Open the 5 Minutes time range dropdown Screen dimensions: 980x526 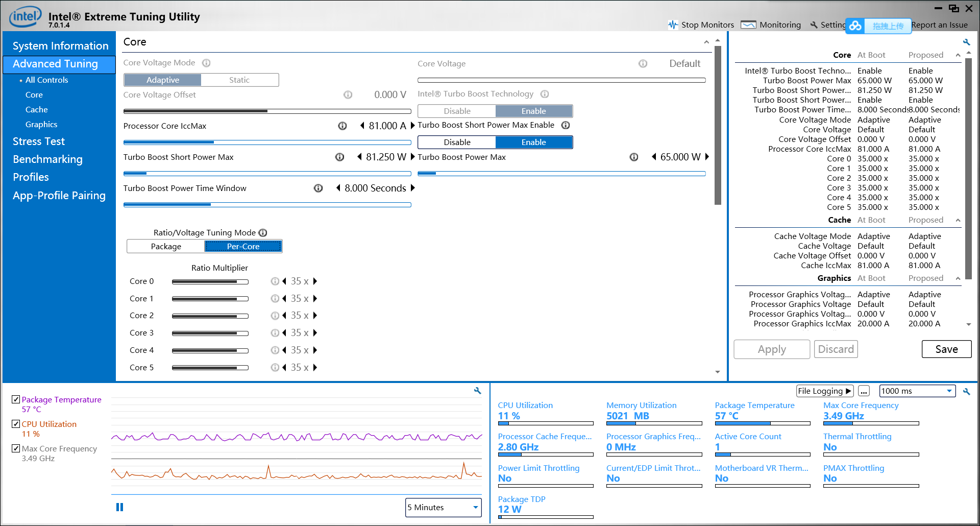[x=443, y=507]
